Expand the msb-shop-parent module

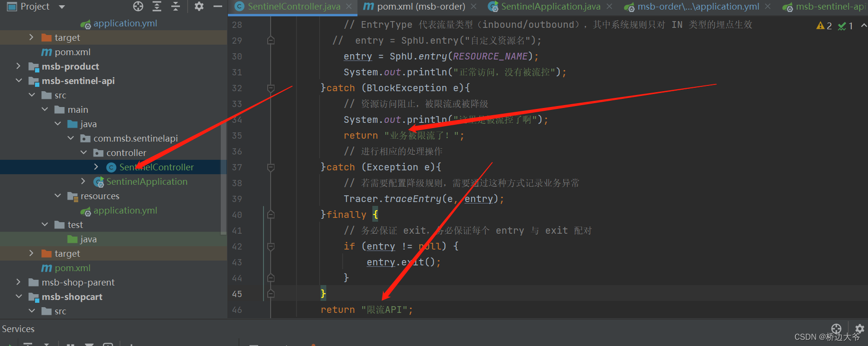18,282
